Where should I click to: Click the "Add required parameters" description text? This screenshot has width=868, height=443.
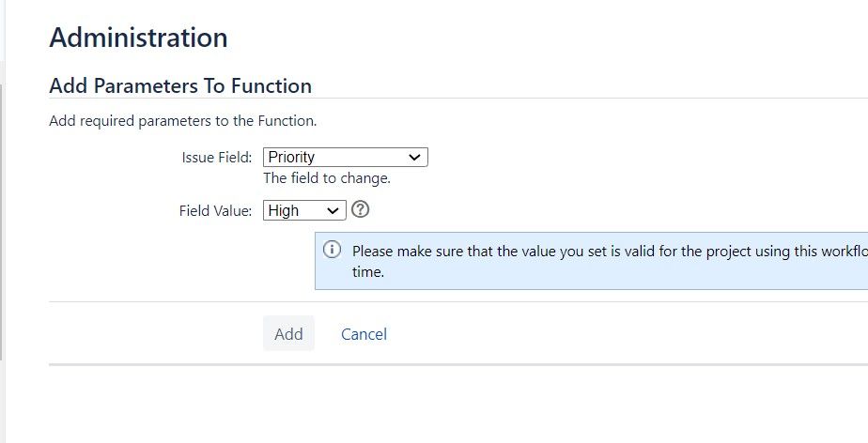coord(183,120)
